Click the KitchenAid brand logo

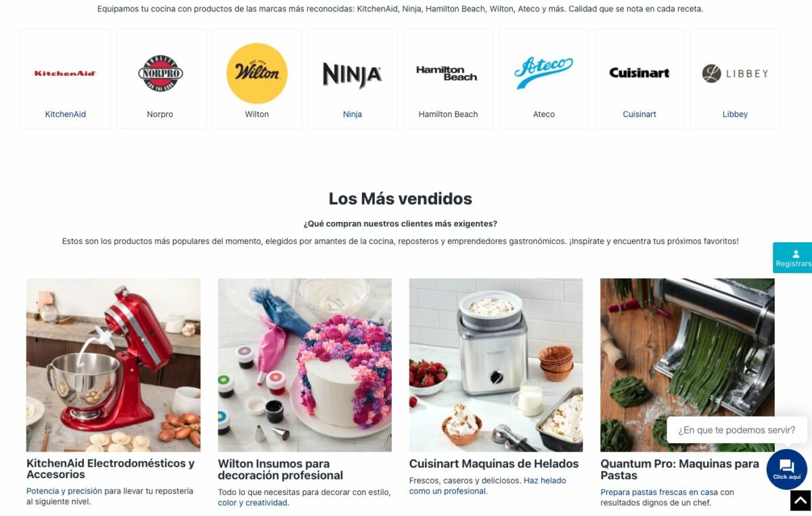click(65, 73)
